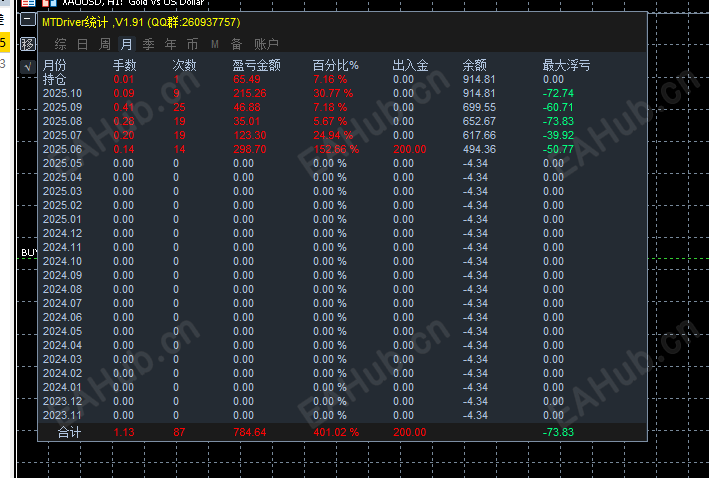
Task: Click the 30.77 % percentage value
Action: point(333,94)
